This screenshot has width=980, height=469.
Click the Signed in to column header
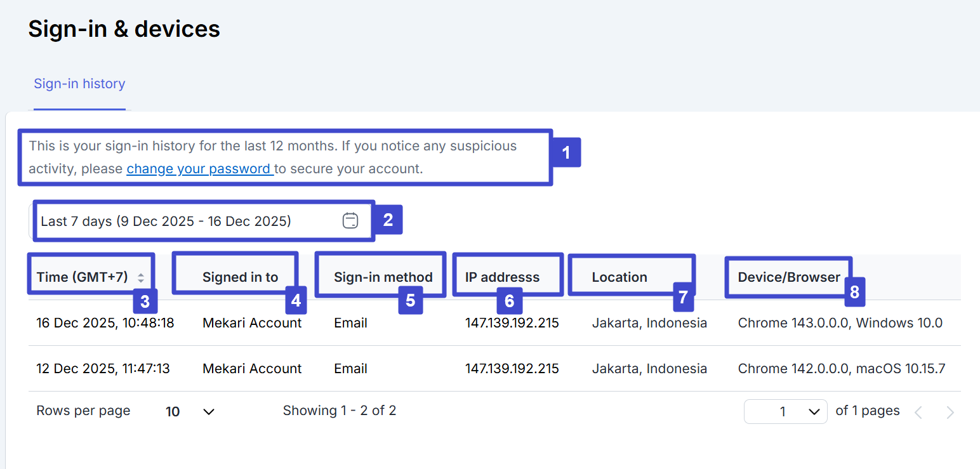(240, 277)
